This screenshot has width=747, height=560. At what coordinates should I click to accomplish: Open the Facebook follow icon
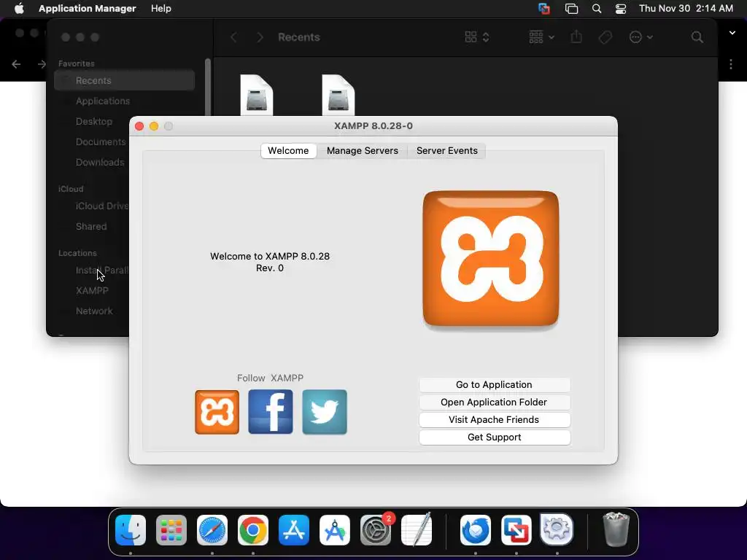[271, 412]
